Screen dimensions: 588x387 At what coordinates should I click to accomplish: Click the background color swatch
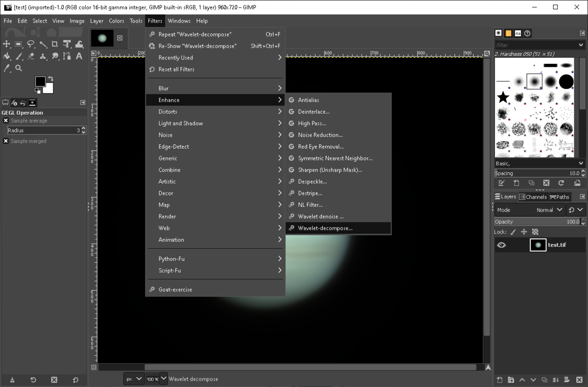coord(49,90)
